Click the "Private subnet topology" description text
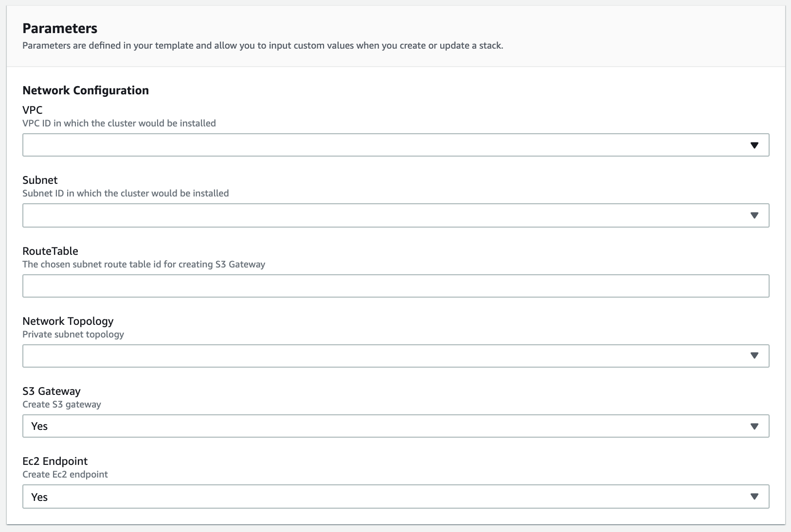Image resolution: width=791 pixels, height=532 pixels. point(73,335)
